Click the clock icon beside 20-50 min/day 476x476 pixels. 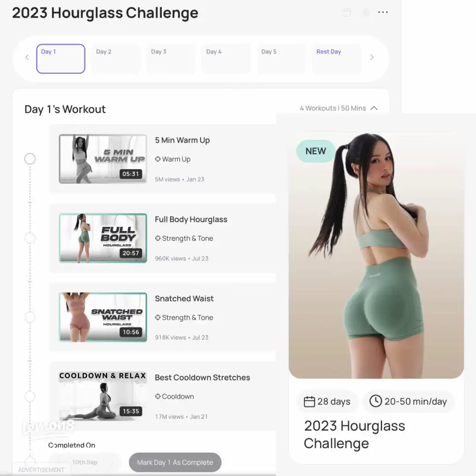coord(376,401)
